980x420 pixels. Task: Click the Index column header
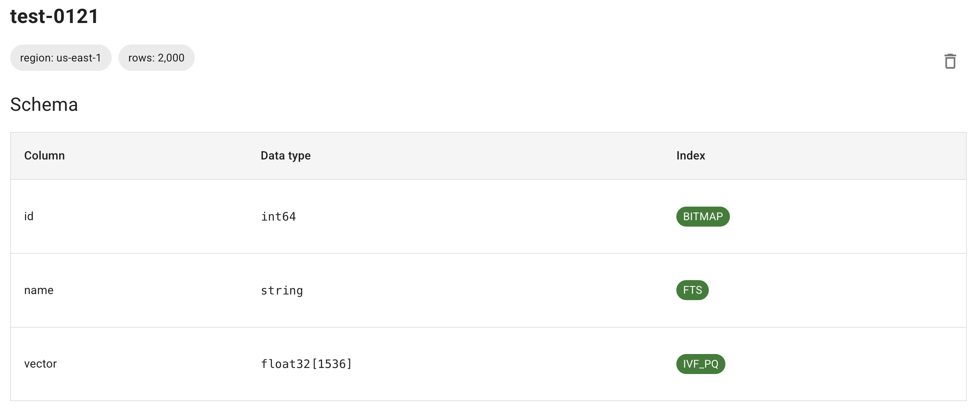(x=690, y=155)
